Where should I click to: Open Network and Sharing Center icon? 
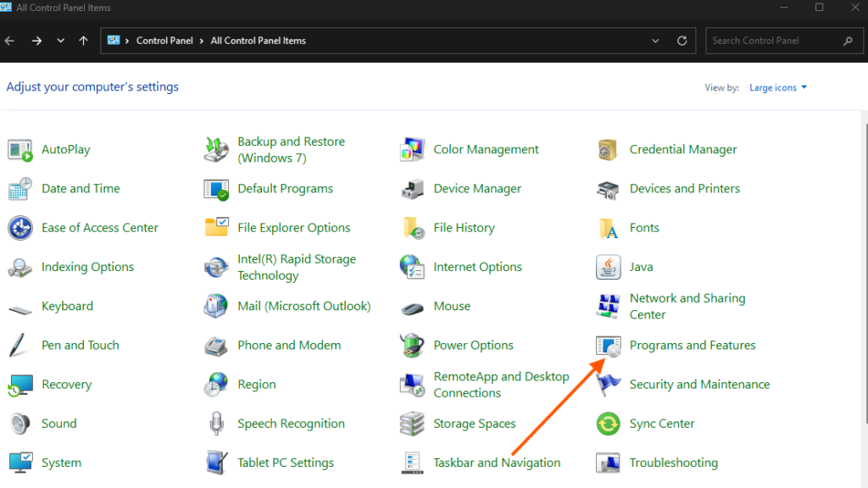click(608, 307)
